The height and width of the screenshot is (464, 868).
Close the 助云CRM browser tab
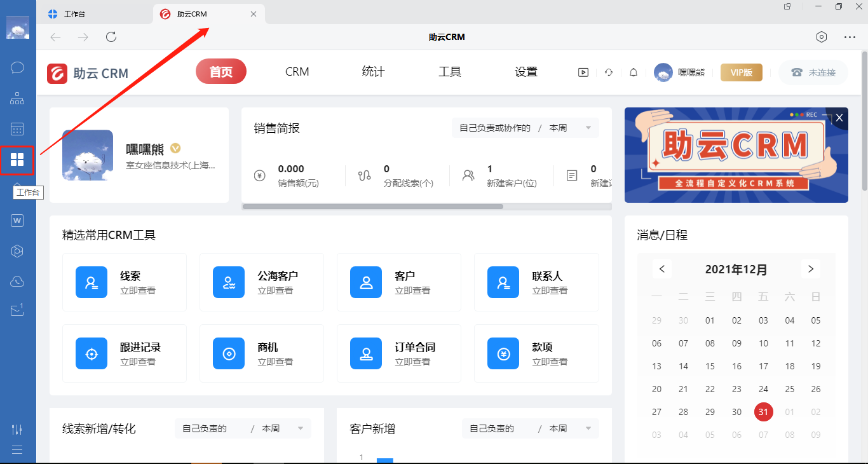254,14
